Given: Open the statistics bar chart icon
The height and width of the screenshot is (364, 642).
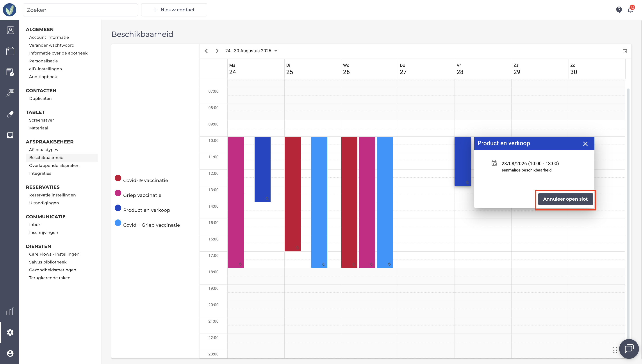Looking at the screenshot, I should coord(10,311).
